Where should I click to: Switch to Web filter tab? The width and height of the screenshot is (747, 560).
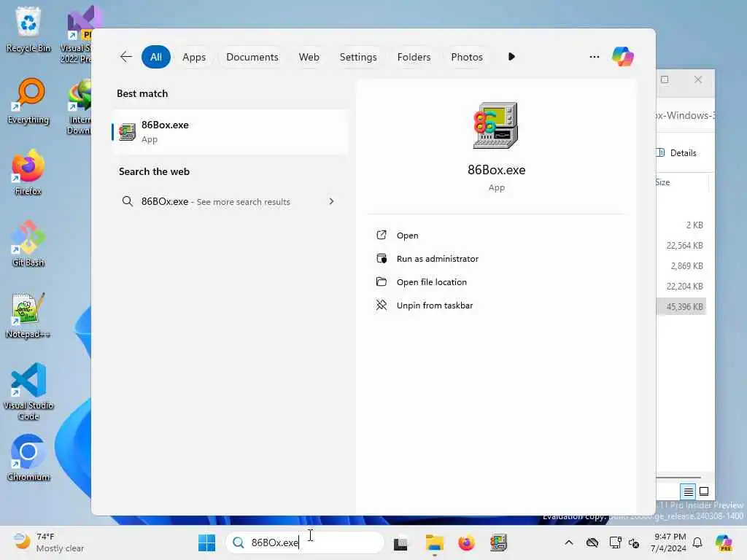point(309,57)
